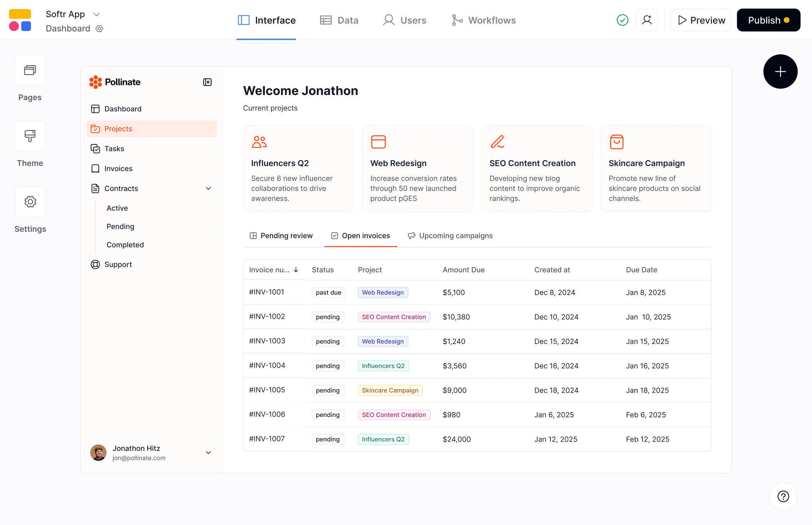Viewport: 812px width, 525px height.
Task: Open Jonathon Hitz user menu chevron
Action: [x=208, y=453]
